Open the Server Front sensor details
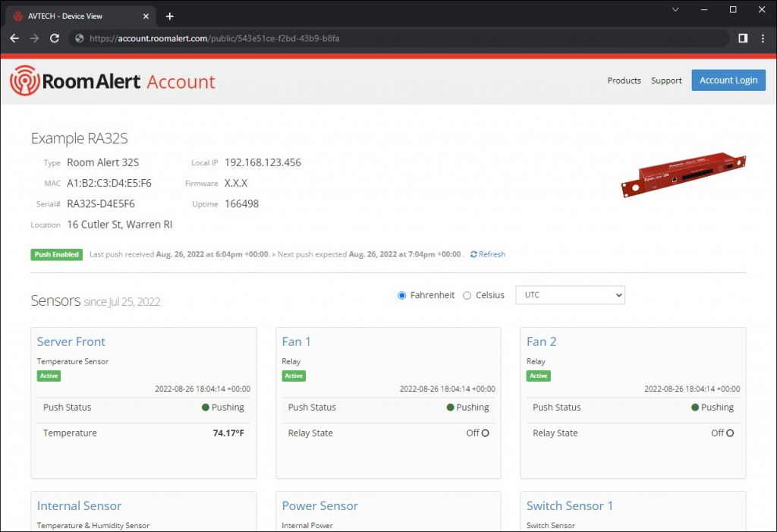 pyautogui.click(x=71, y=342)
